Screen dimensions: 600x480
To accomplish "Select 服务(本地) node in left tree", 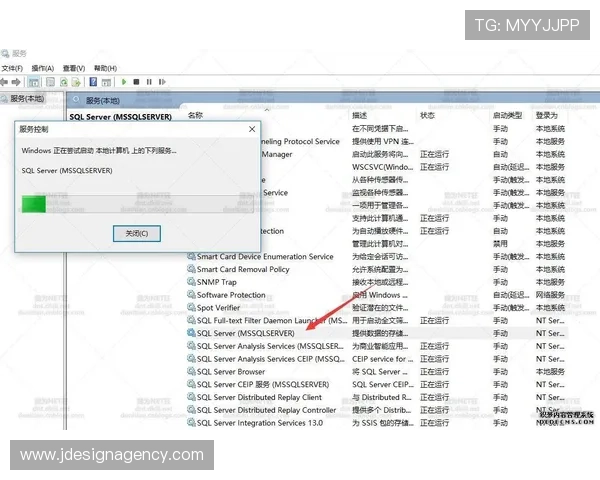I will (x=27, y=99).
